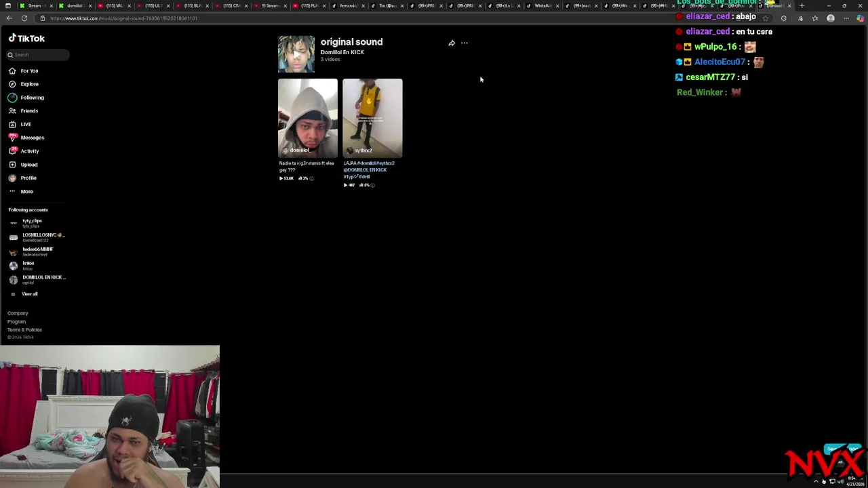Close the '(115) CRA' tab
This screenshot has height=488, width=868.
[x=246, y=5]
